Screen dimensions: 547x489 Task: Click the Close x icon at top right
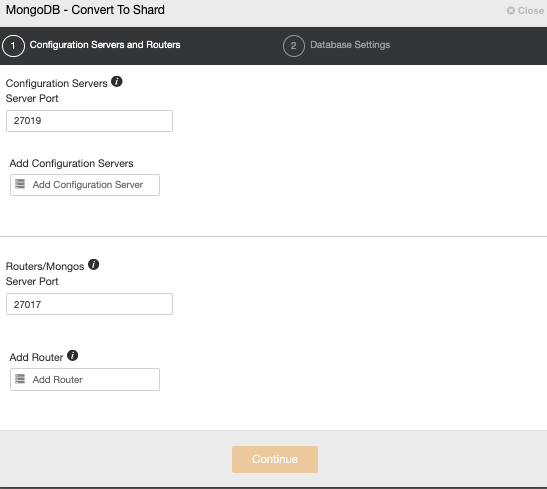(x=511, y=10)
